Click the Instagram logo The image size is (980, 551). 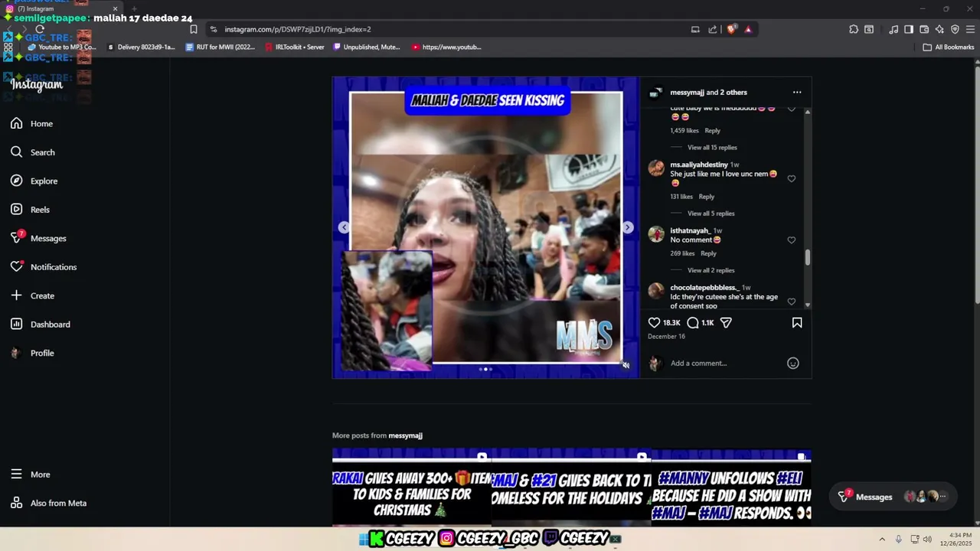(x=37, y=85)
